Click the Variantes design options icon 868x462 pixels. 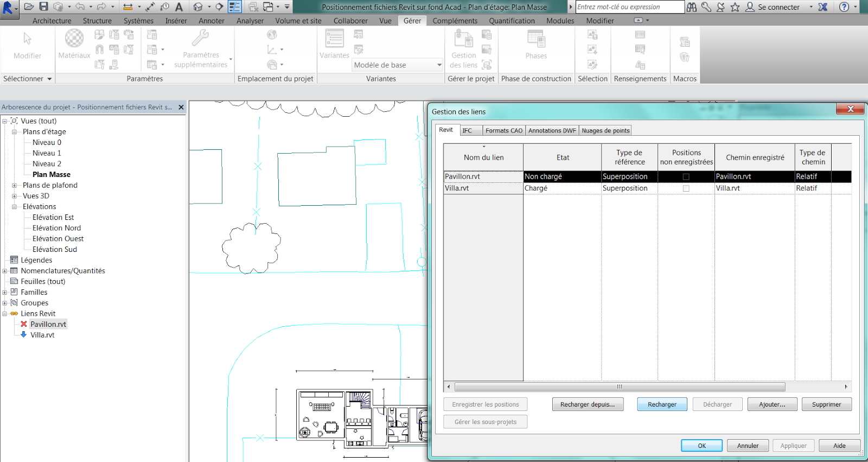pos(334,39)
